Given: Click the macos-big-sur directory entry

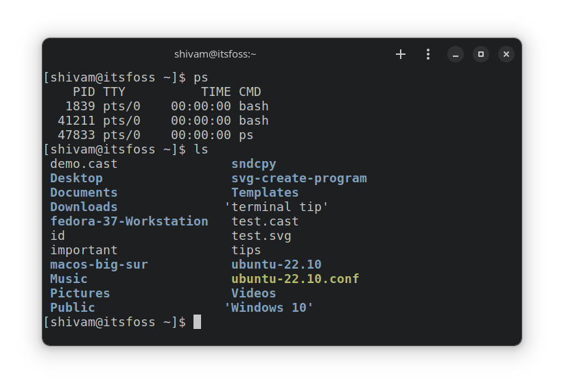Looking at the screenshot, I should (99, 265).
